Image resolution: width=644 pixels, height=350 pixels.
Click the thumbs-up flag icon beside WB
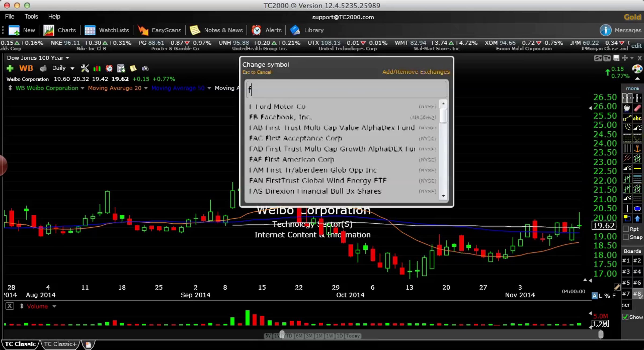[43, 69]
